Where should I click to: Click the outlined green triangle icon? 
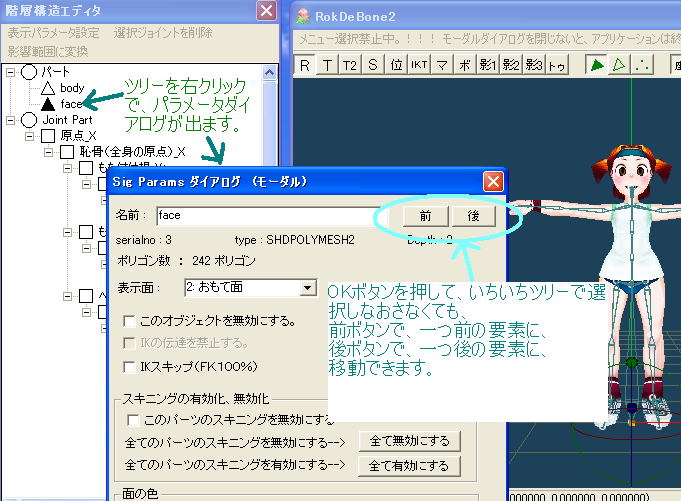pos(620,66)
